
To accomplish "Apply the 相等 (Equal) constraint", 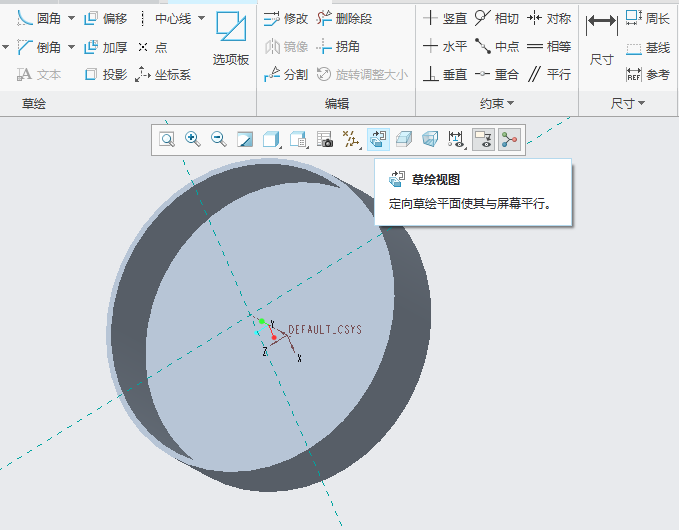I will (549, 46).
